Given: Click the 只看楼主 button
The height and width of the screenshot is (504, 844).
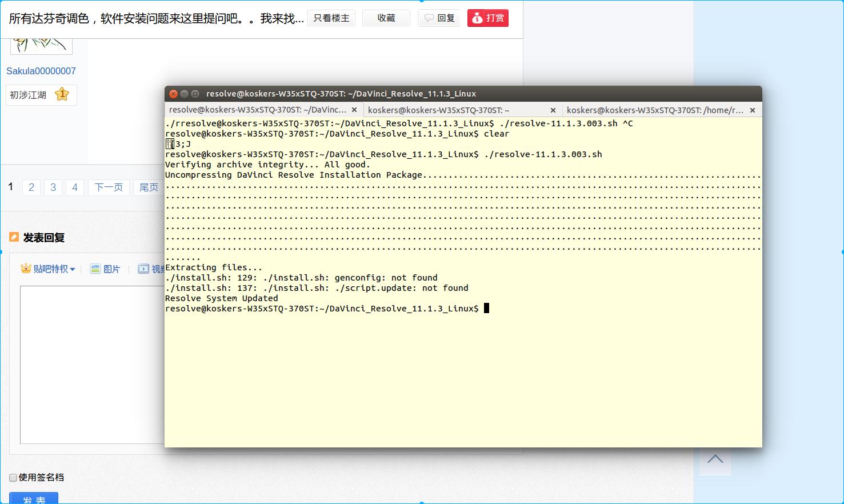Looking at the screenshot, I should 331,18.
